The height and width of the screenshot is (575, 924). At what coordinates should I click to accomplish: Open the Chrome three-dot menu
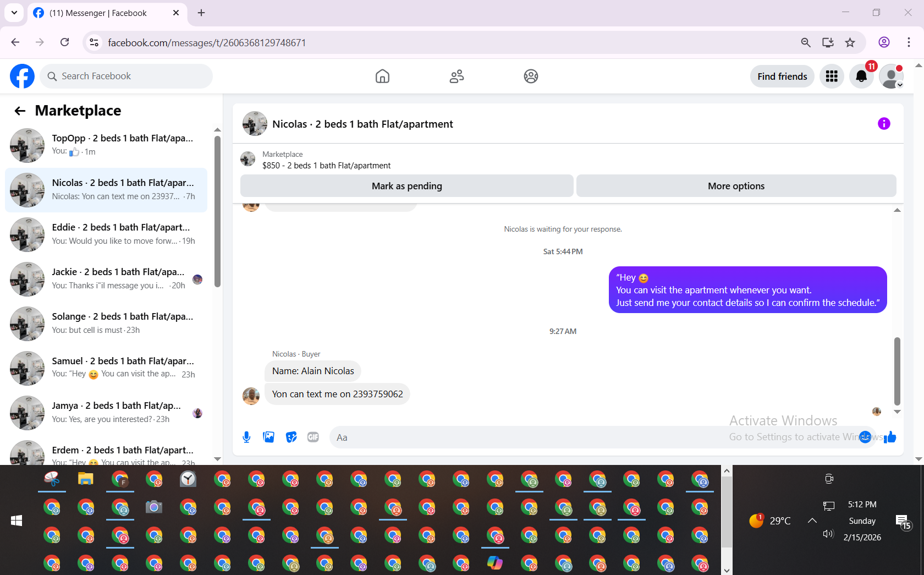[x=909, y=42]
